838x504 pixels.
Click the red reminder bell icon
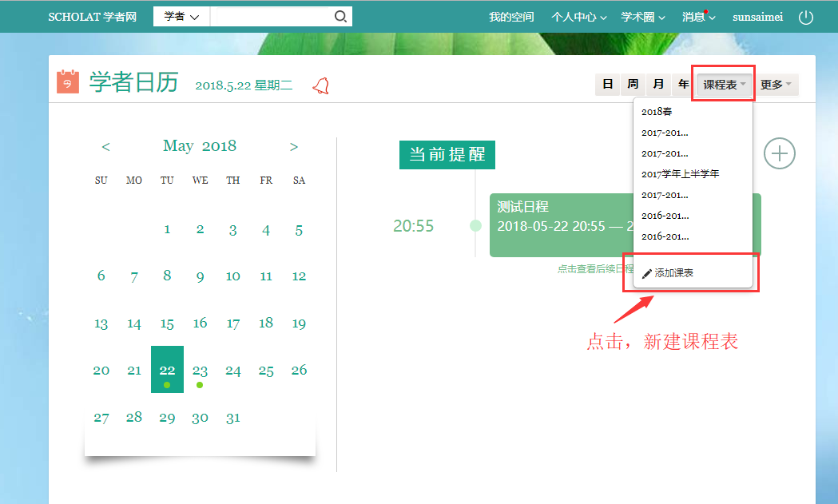321,85
